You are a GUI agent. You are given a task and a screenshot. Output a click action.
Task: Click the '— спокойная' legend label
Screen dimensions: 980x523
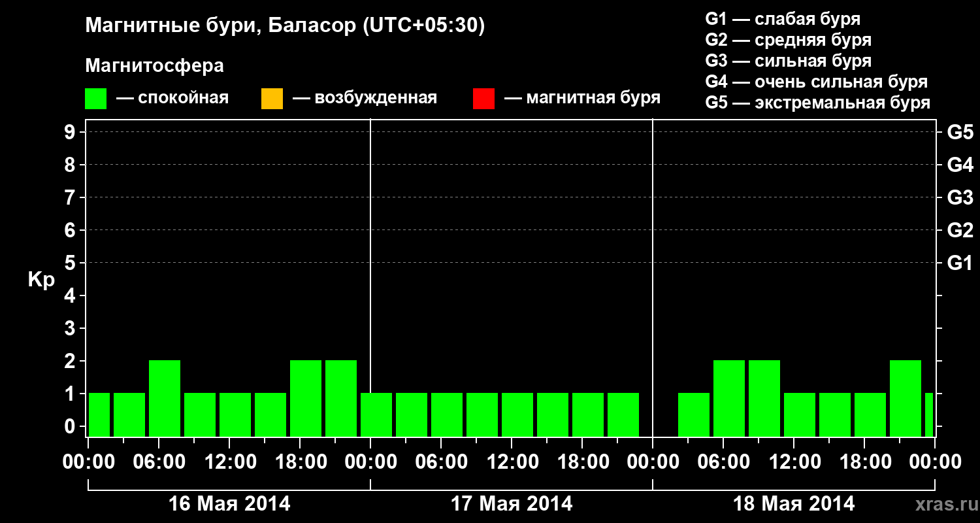172,98
